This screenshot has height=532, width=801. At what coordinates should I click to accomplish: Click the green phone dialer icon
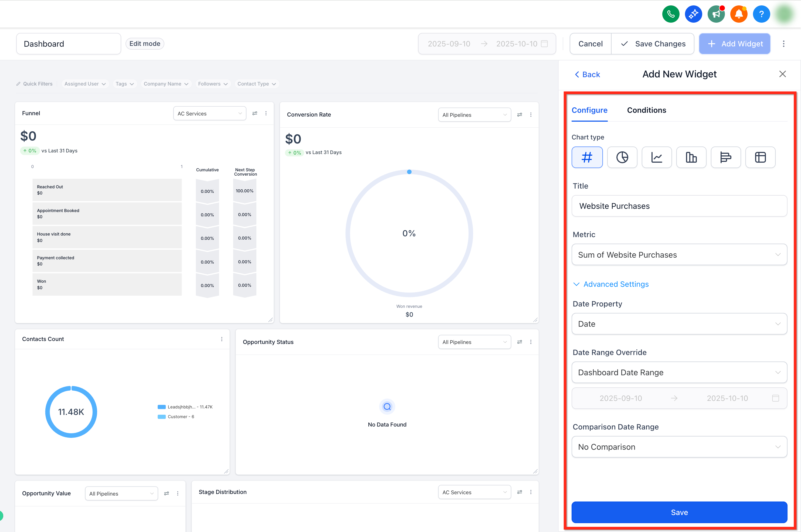pos(670,14)
